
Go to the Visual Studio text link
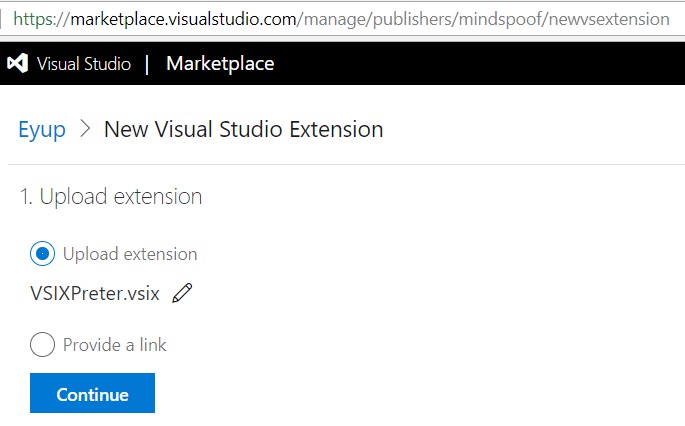tap(84, 64)
